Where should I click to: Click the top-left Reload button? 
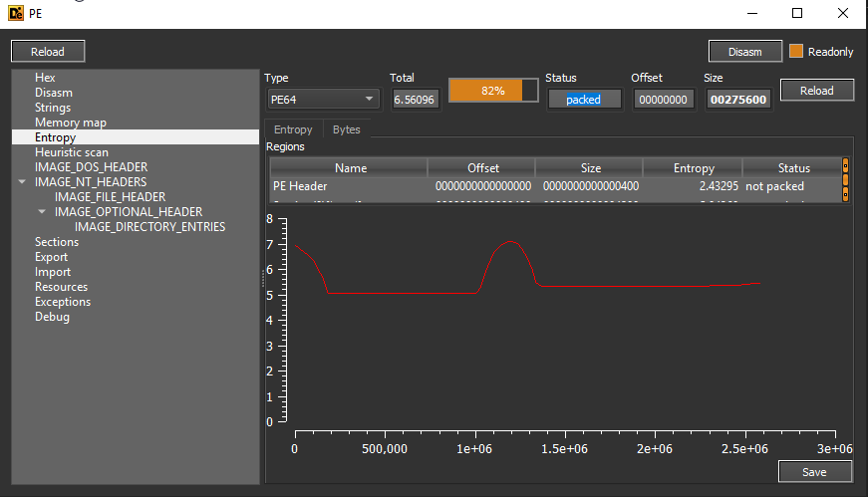tap(48, 52)
